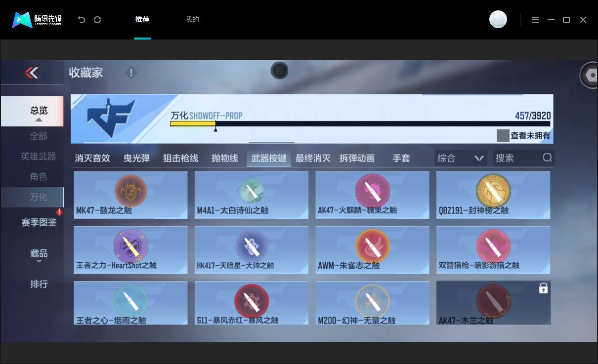Open 全部 in the sidebar
The width and height of the screenshot is (598, 364).
(39, 136)
